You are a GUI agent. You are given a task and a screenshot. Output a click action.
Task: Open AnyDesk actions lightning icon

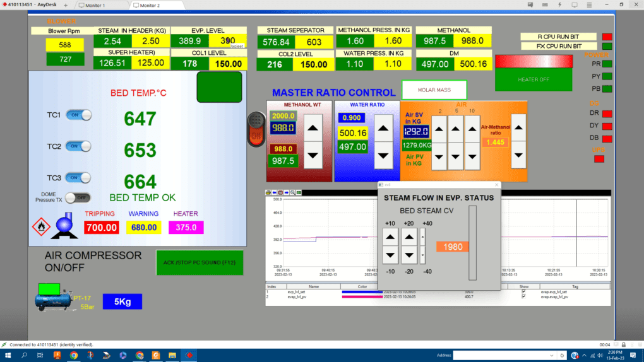coord(559,5)
